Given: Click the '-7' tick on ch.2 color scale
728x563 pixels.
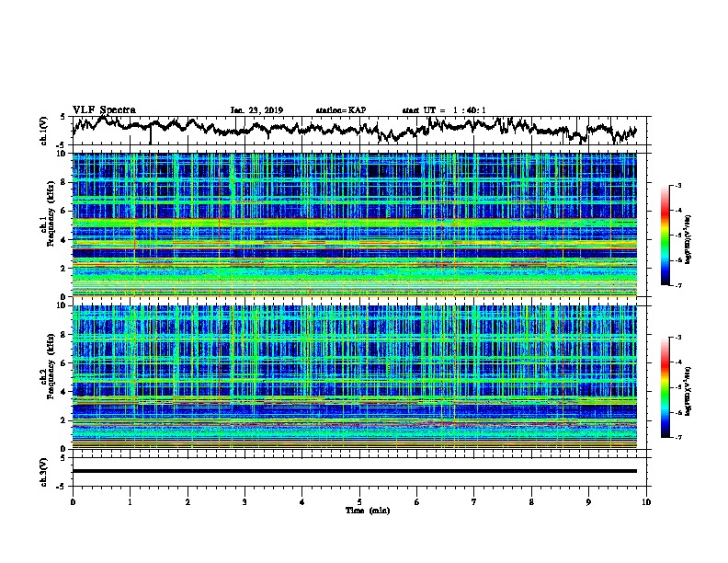Looking at the screenshot, I should [x=678, y=438].
